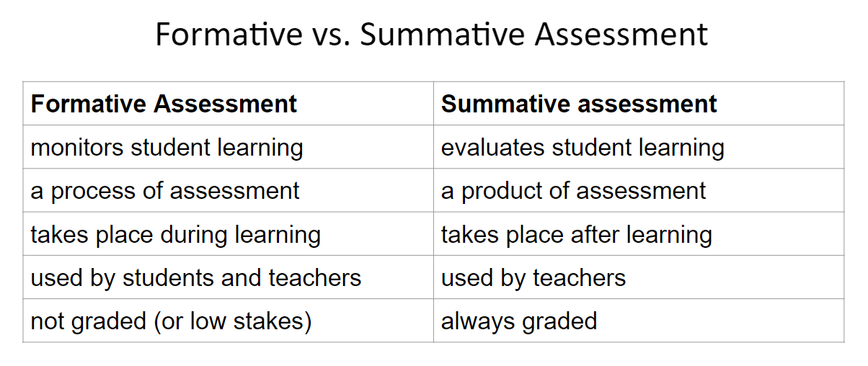This screenshot has height=366, width=868.
Task: Click the word 'monitors' in first row
Action: click(77, 147)
